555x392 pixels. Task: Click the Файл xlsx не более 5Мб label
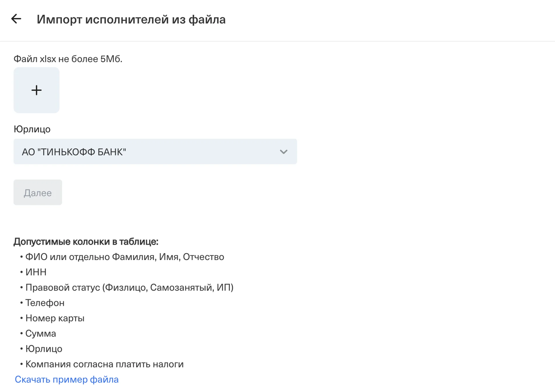[x=68, y=59]
